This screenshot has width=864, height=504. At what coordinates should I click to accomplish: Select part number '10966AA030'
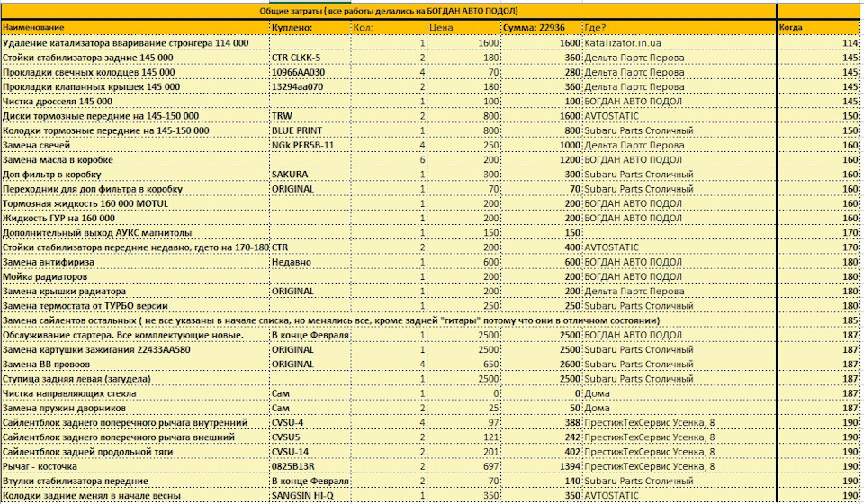(310, 72)
